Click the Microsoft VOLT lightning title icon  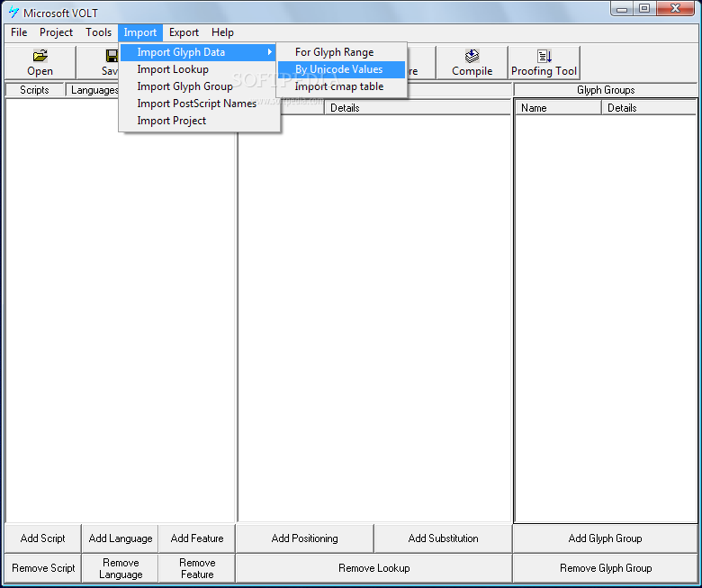pos(13,12)
